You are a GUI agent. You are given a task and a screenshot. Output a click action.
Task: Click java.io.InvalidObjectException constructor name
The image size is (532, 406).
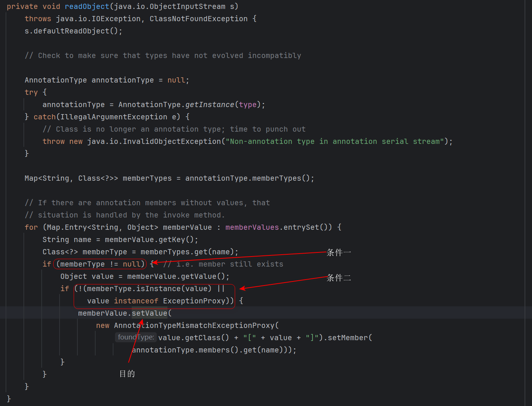[154, 141]
